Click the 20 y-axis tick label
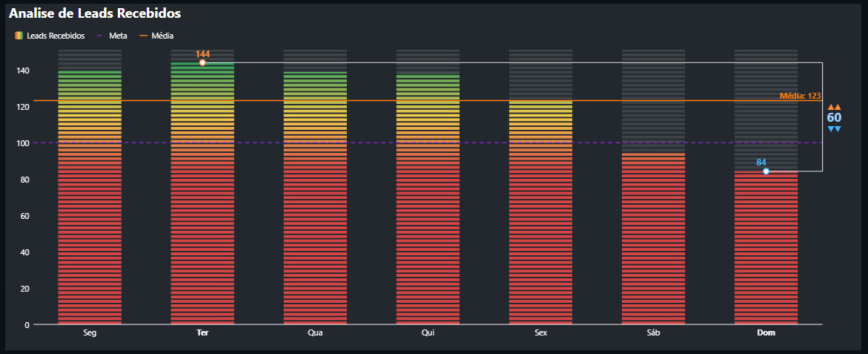Viewport: 868px width, 354px height. pos(25,289)
